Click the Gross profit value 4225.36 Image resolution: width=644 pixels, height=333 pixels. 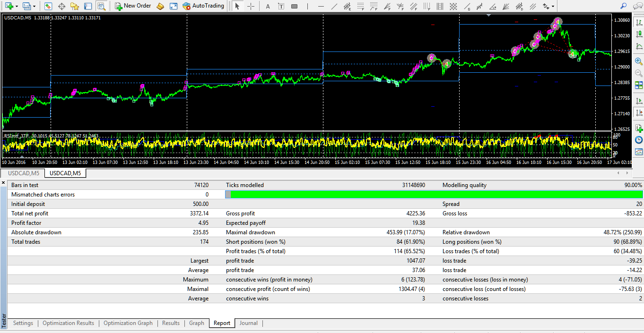416,213
